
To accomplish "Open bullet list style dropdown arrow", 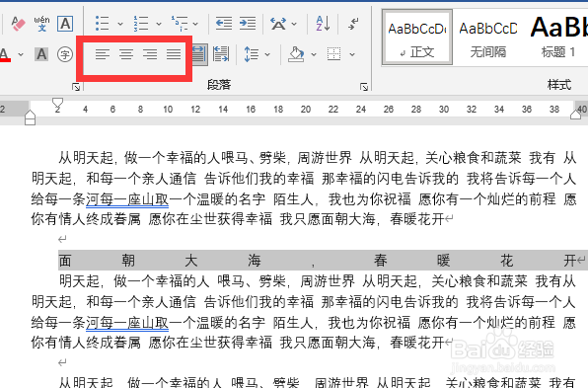I will click(x=120, y=24).
